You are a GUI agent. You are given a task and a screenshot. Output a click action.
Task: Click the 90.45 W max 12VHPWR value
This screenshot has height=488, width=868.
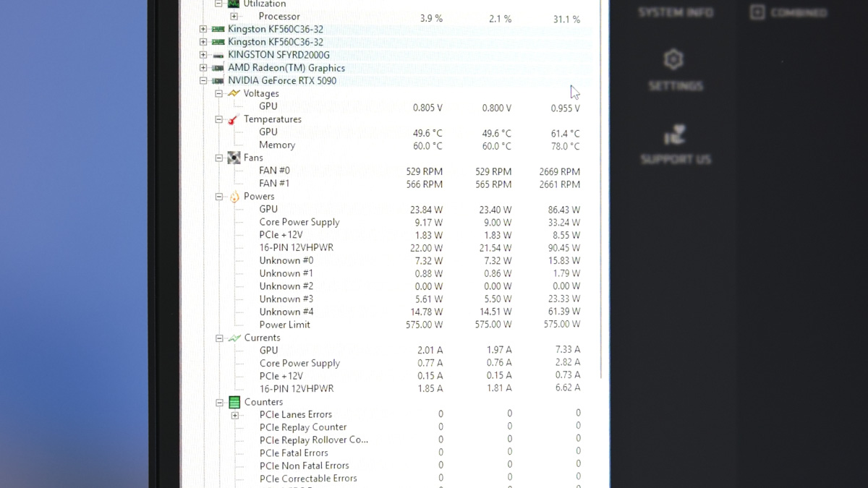click(x=564, y=248)
